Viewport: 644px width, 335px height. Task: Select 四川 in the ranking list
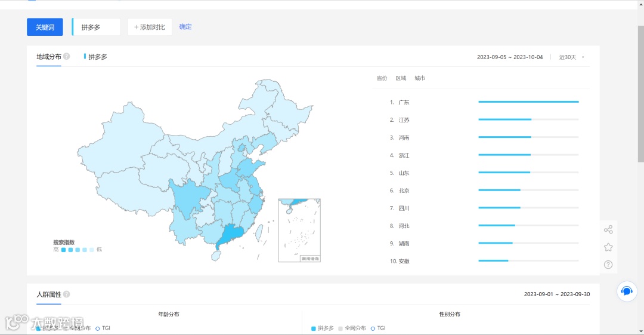point(404,208)
